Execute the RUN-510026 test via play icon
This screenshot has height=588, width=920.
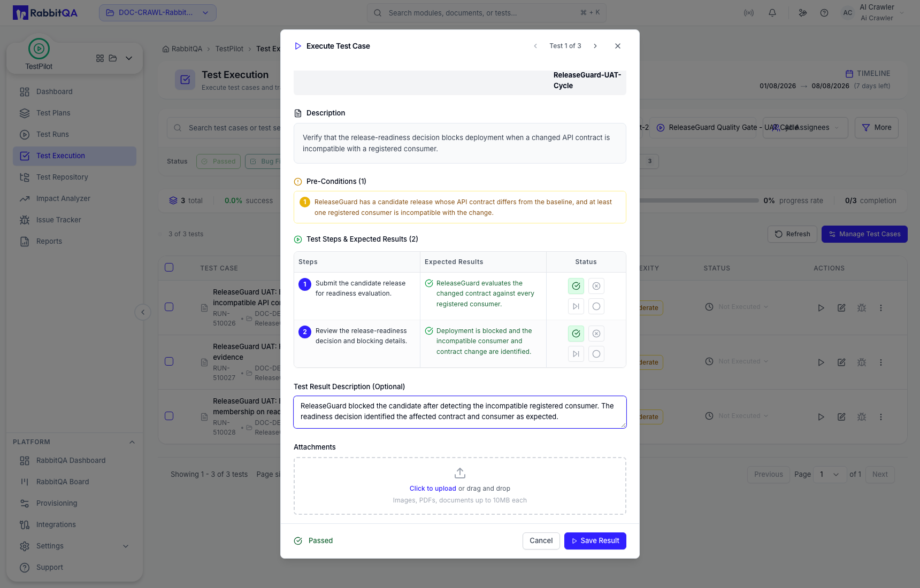click(x=821, y=308)
